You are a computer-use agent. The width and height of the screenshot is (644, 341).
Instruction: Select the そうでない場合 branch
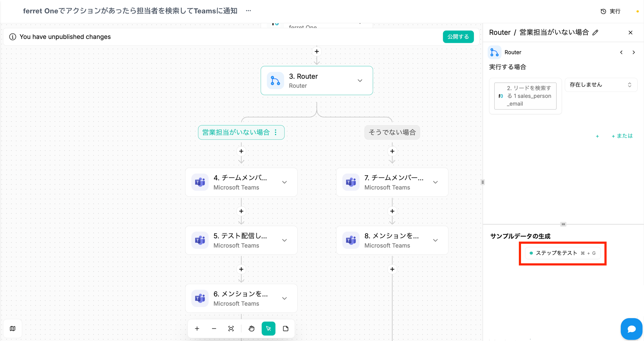point(392,132)
